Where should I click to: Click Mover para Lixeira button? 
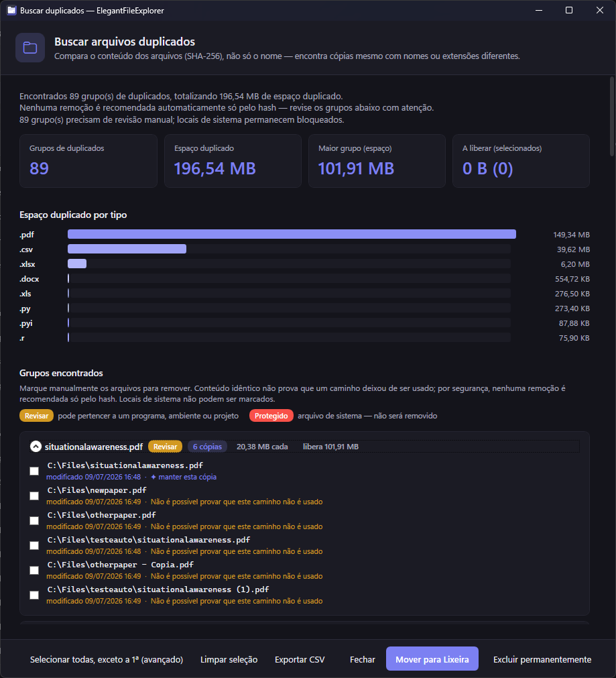click(432, 659)
